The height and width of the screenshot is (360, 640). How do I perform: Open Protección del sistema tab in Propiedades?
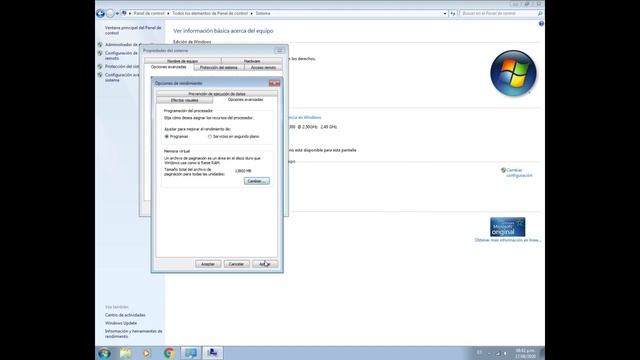pyautogui.click(x=218, y=67)
